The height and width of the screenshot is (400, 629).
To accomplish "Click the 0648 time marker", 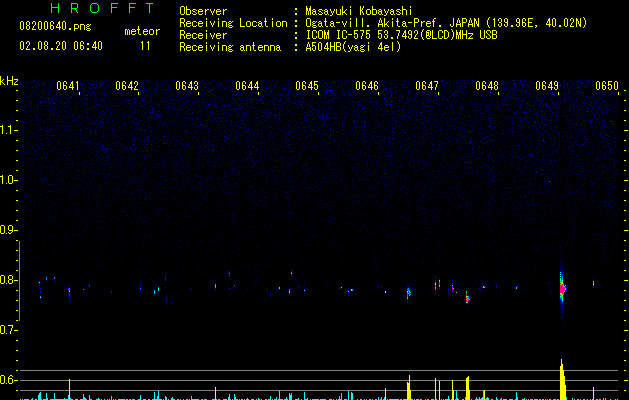I will point(487,86).
